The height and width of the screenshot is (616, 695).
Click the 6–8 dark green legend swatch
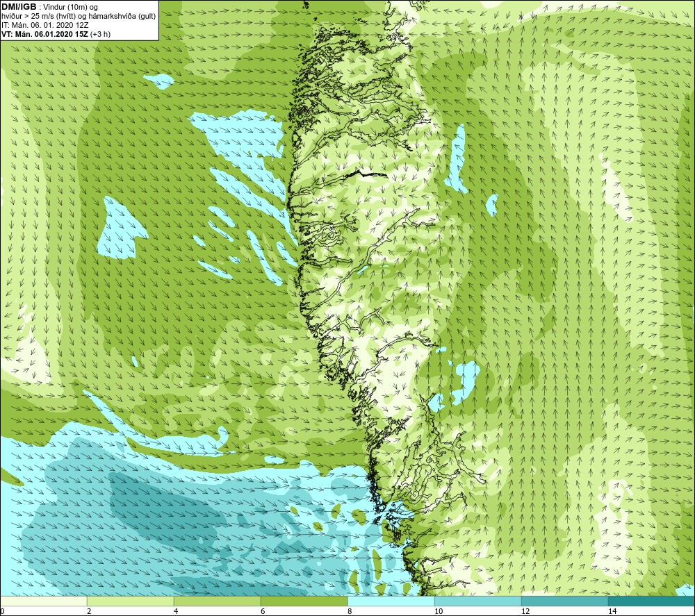point(304,601)
